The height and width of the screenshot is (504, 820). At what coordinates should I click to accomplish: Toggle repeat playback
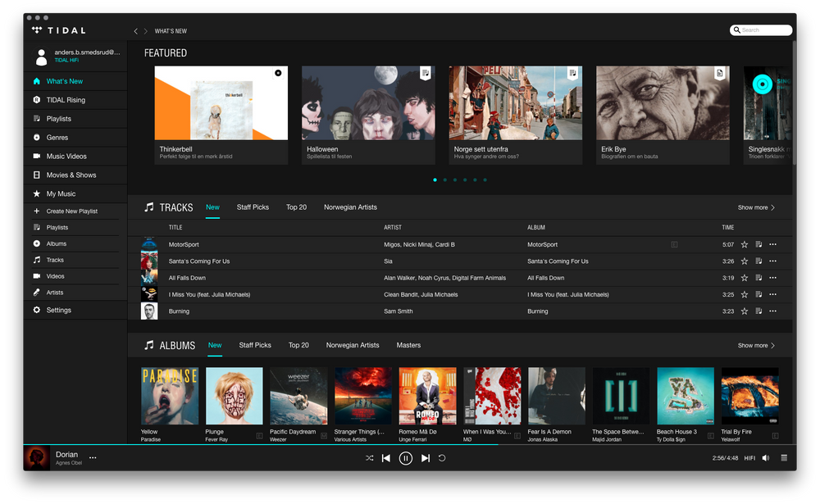(442, 458)
